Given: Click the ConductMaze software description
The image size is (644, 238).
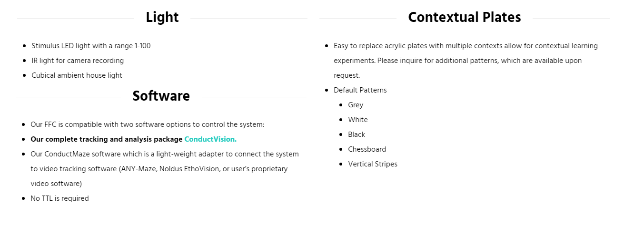Looking at the screenshot, I should (x=165, y=154).
